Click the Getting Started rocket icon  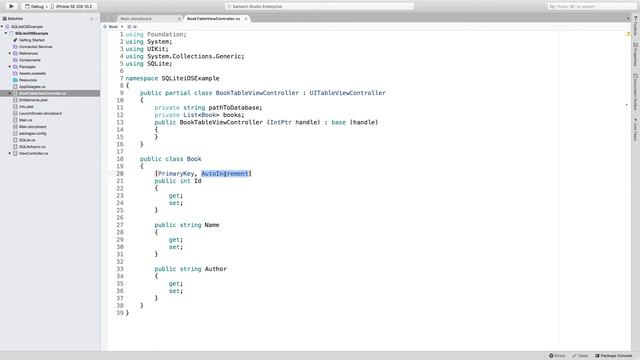(x=15, y=40)
